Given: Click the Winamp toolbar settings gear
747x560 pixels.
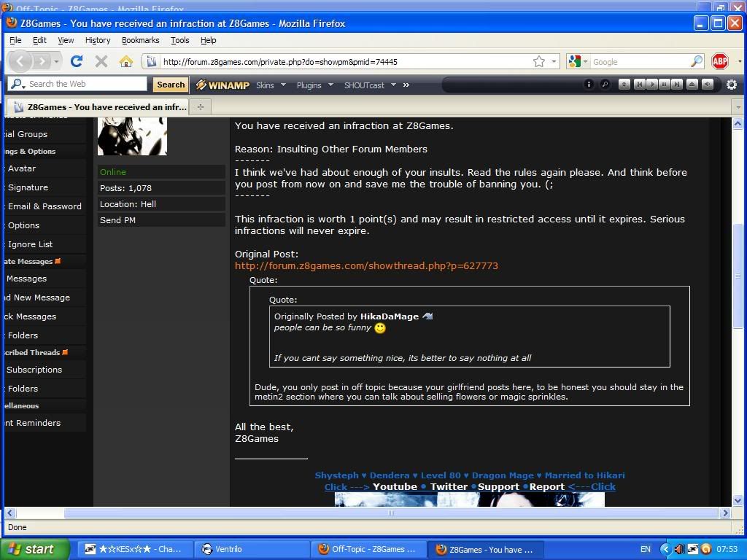Looking at the screenshot, I should point(732,85).
